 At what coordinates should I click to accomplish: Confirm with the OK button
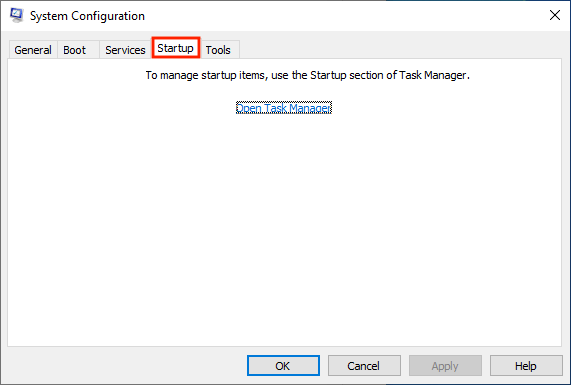click(283, 366)
